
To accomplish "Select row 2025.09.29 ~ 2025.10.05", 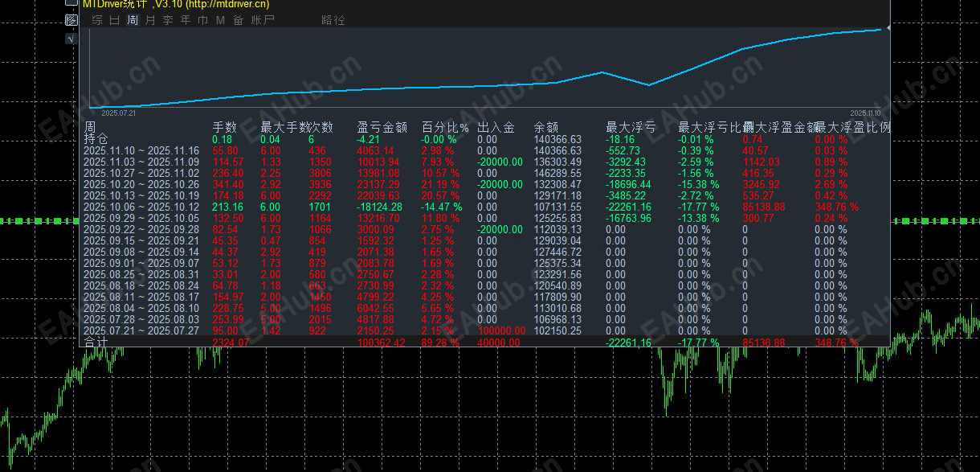I will pos(141,218).
